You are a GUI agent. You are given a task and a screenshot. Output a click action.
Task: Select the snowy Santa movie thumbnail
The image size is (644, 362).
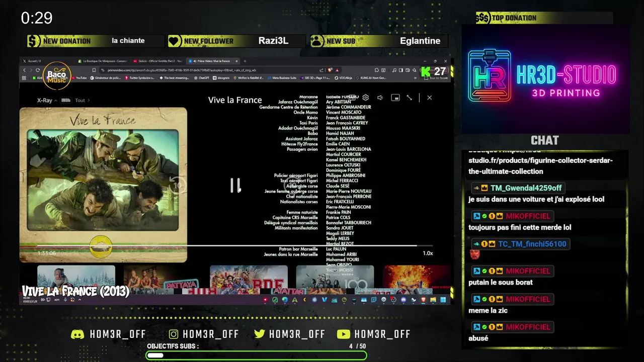(76, 277)
